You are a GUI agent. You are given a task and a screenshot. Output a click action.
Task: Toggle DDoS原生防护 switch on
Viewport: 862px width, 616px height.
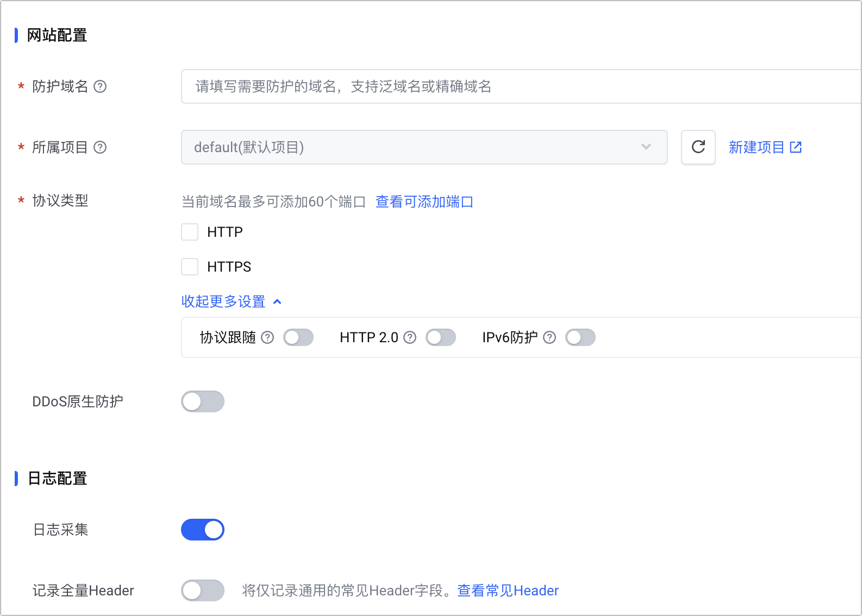tap(203, 401)
